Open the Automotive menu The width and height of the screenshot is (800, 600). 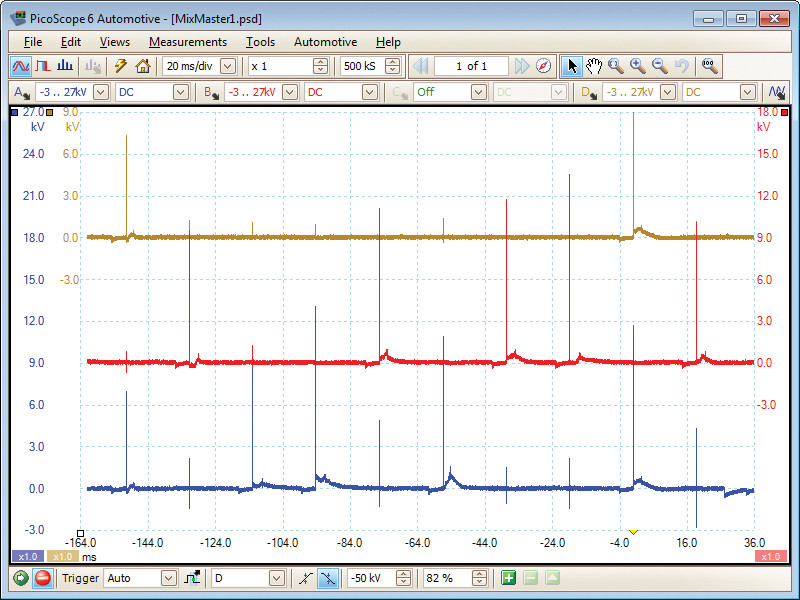326,42
